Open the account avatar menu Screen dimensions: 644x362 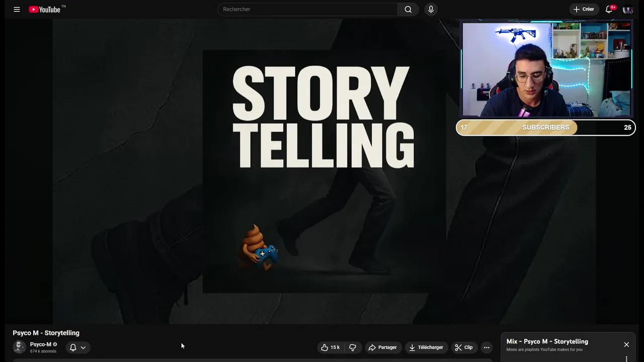click(627, 9)
